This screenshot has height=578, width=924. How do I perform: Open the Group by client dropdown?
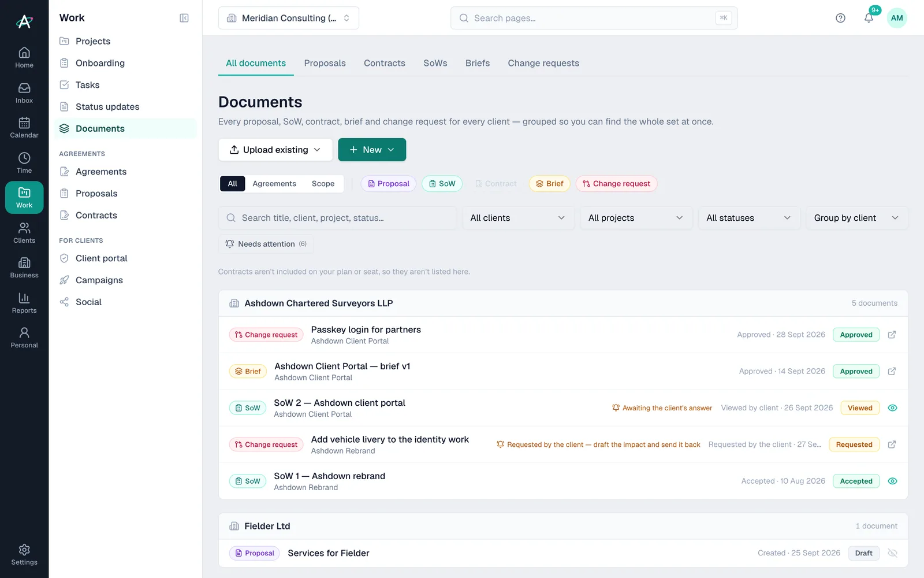tap(857, 218)
